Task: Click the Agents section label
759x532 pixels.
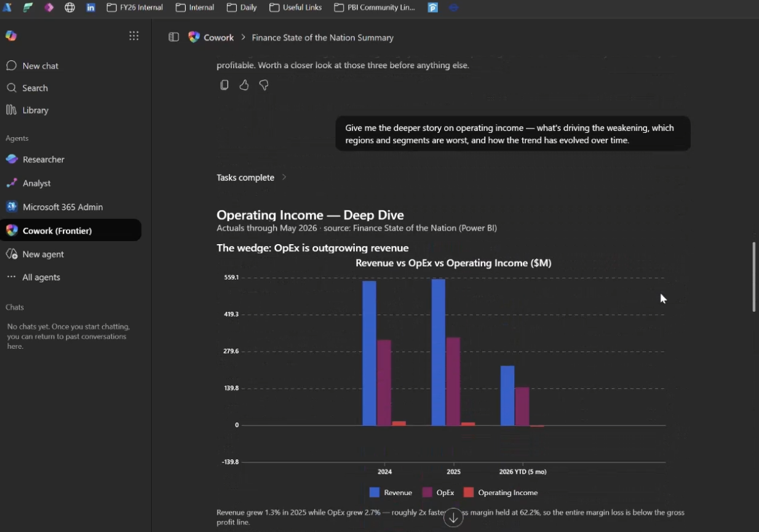Action: pyautogui.click(x=17, y=138)
